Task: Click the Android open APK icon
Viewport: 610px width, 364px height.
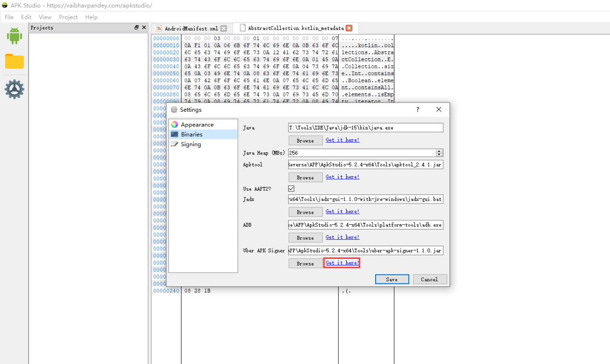Action: tap(14, 36)
